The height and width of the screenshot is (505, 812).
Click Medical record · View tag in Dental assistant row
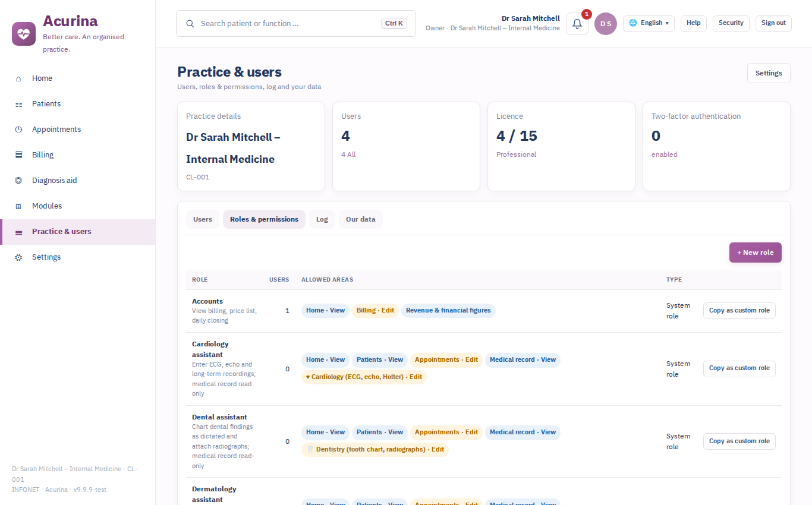(x=523, y=433)
